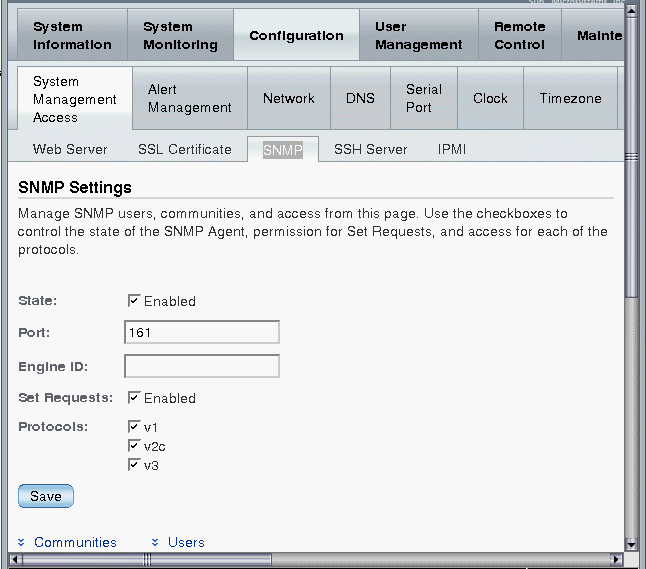Toggle protocol v2c checkbox
Image resolution: width=646 pixels, height=569 pixels.
[134, 445]
